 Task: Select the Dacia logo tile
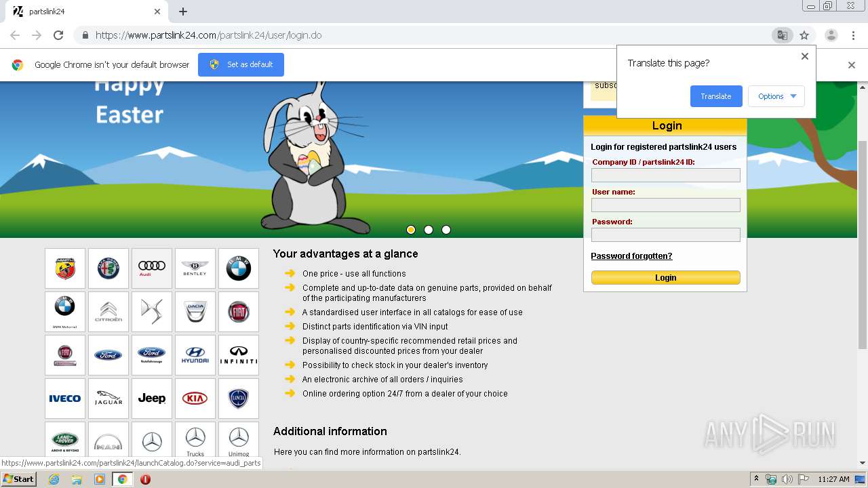(x=195, y=312)
